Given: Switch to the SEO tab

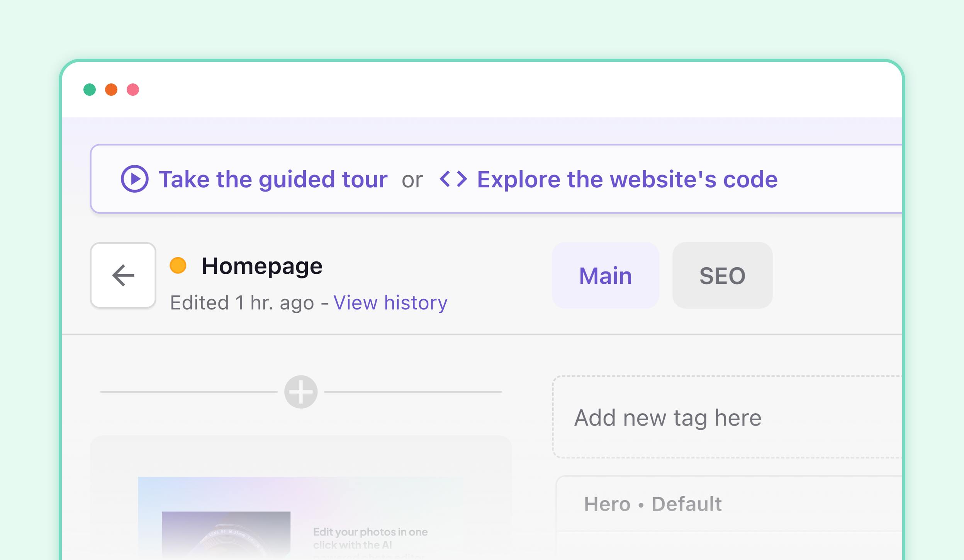Looking at the screenshot, I should (x=722, y=275).
